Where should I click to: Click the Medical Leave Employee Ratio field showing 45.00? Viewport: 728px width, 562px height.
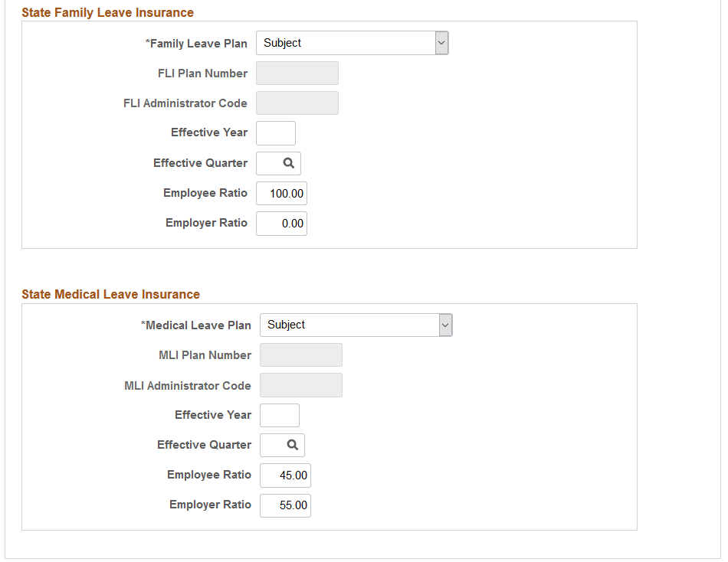pos(285,475)
